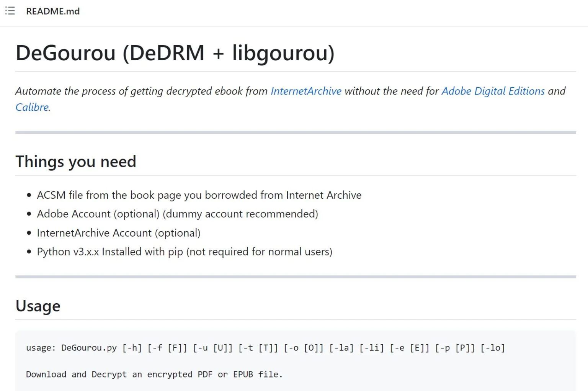Click 'DeGourou.py' in the usage code
The width and height of the screenshot is (588, 391).
(89, 348)
